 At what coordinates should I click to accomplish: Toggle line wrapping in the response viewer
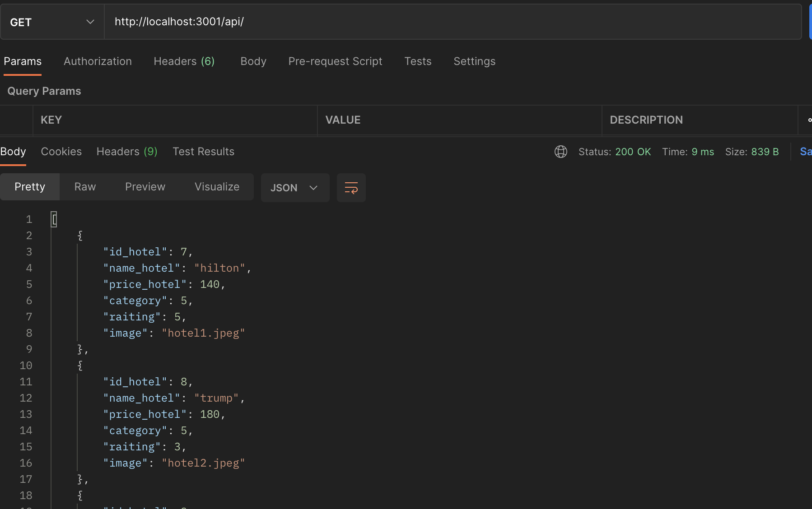coord(351,188)
